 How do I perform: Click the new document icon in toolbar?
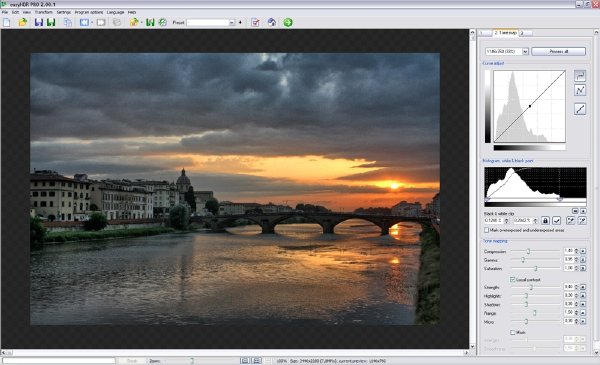tap(7, 23)
